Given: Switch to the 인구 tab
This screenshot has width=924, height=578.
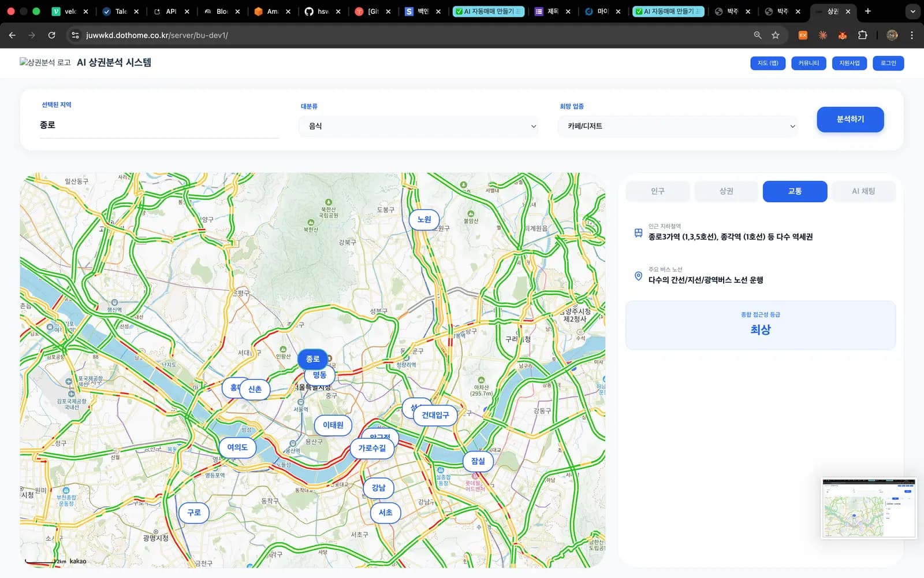Looking at the screenshot, I should [x=658, y=191].
